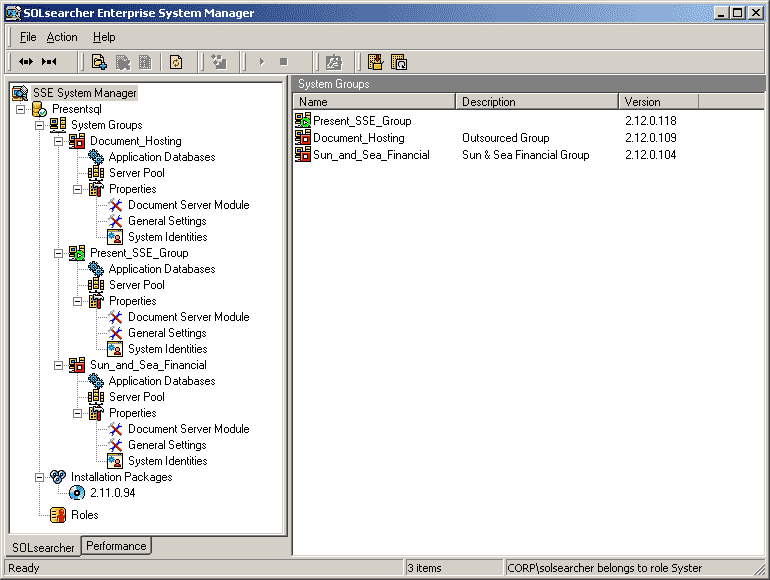Click Properties icon under Present_SSE_Group
The image size is (770, 580).
point(96,301)
